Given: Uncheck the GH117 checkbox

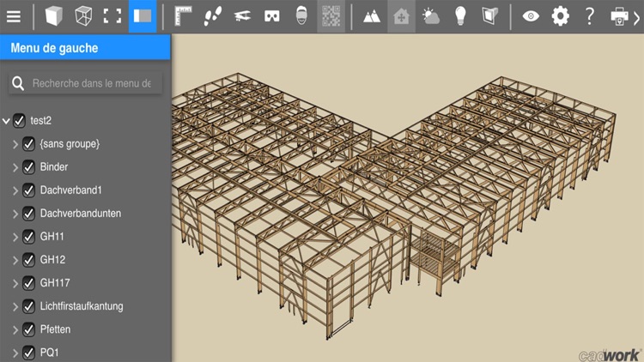Looking at the screenshot, I should [x=28, y=283].
